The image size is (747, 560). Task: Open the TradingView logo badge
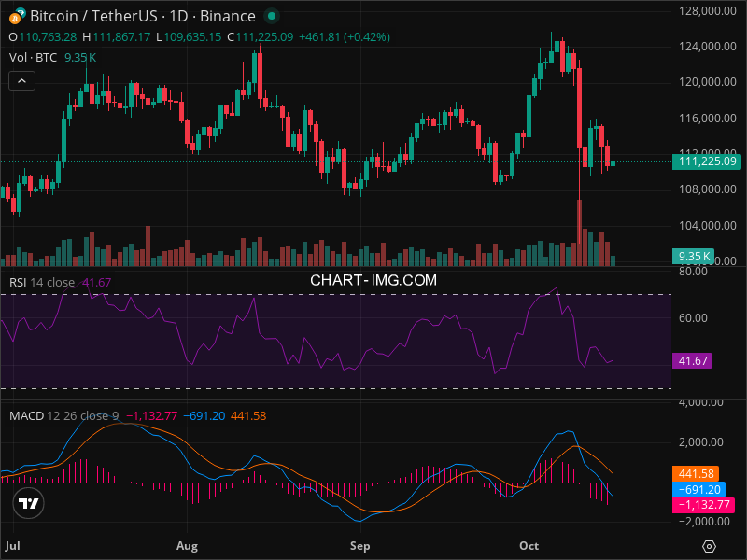coord(29,504)
